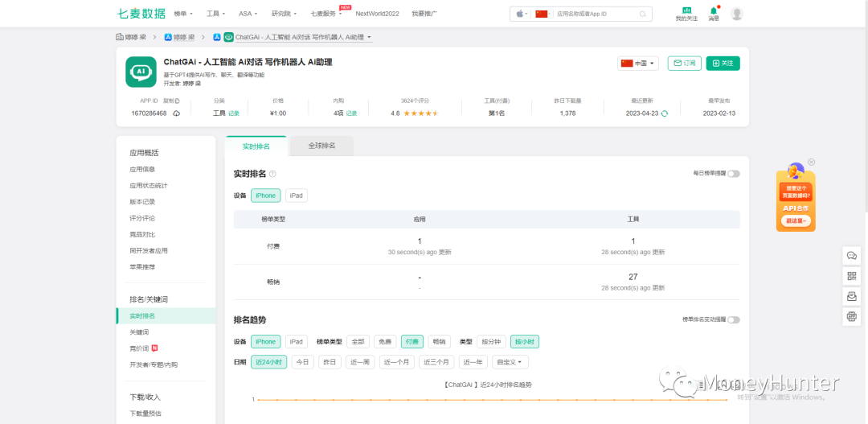
Task: Click the 订阅 button
Action: (x=685, y=64)
